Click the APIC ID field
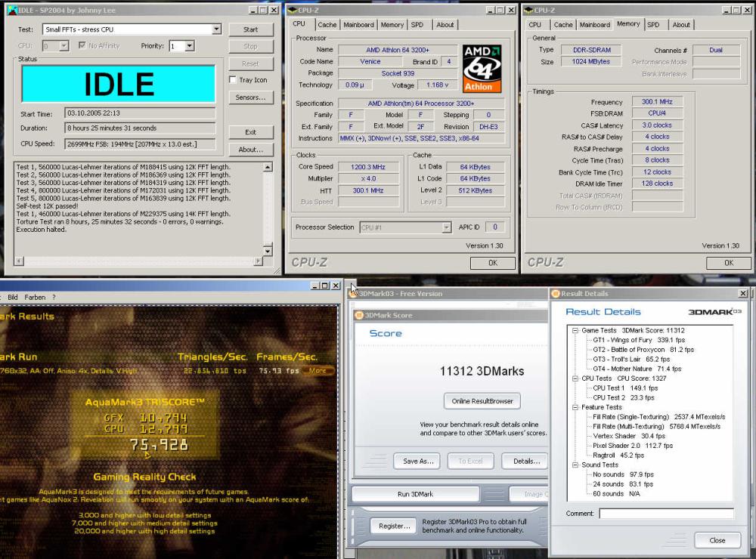756x559 pixels. (494, 227)
